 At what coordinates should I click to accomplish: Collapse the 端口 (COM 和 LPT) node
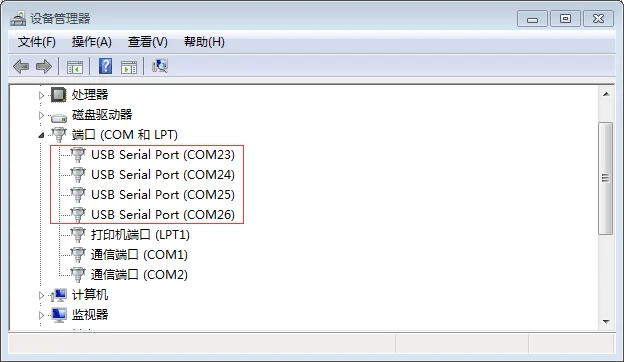tap(41, 136)
